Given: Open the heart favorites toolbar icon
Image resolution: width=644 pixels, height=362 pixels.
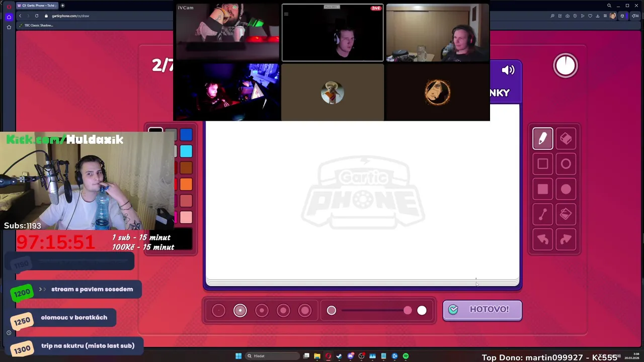Looking at the screenshot, I should pyautogui.click(x=590, y=16).
